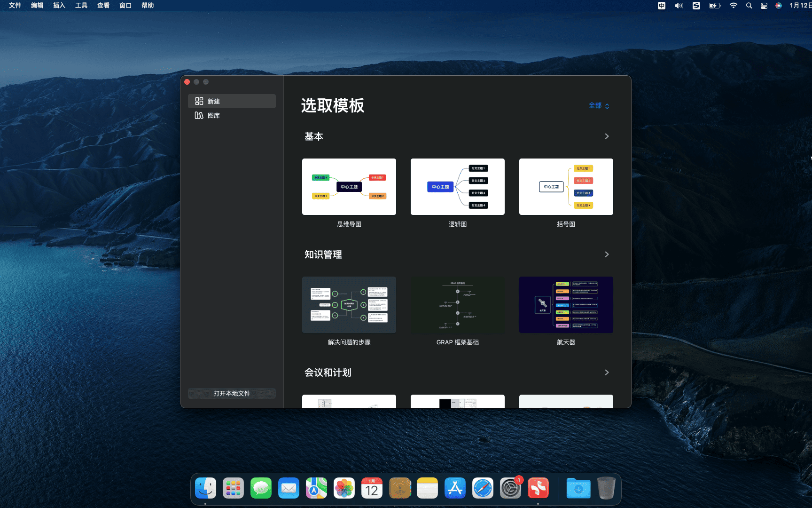Open the Wi-Fi menu
The height and width of the screenshot is (508, 812).
(733, 6)
